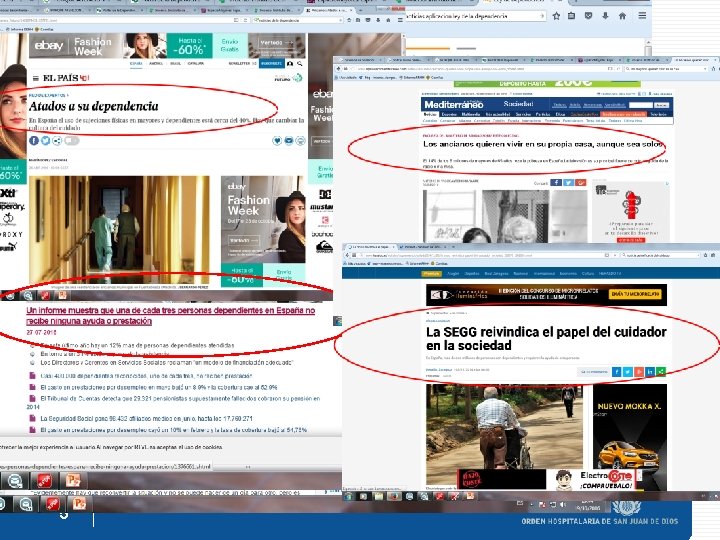Click the Nuevo Mokka X car advertisement

point(630,427)
